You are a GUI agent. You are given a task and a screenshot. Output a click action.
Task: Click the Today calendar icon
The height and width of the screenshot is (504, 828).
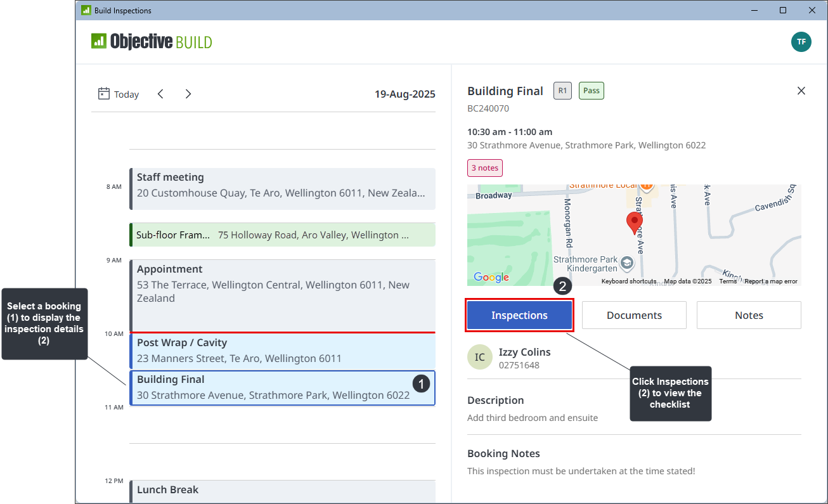click(x=104, y=94)
